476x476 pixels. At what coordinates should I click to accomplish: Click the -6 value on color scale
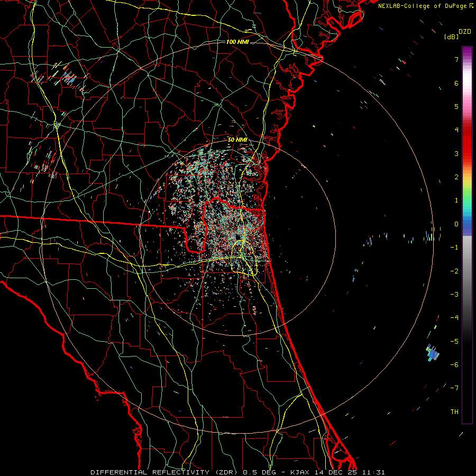(x=454, y=365)
